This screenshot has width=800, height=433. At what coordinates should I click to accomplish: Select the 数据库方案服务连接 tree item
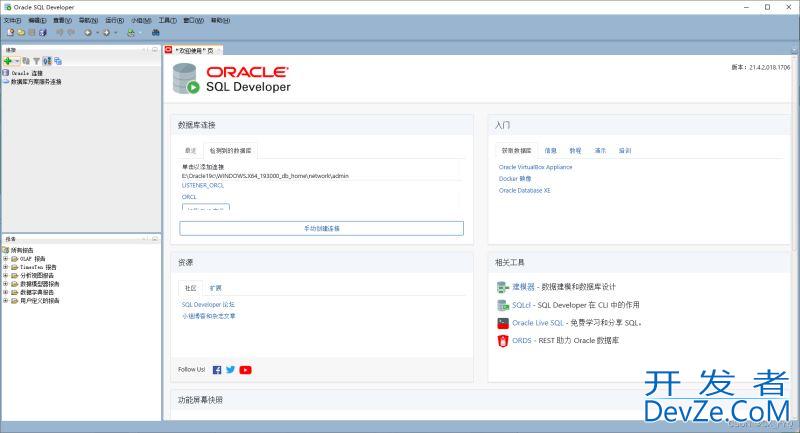36,82
